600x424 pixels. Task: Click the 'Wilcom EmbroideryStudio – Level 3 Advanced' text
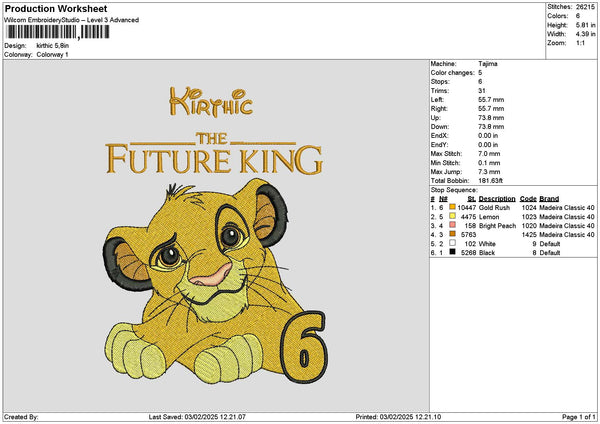pyautogui.click(x=72, y=20)
